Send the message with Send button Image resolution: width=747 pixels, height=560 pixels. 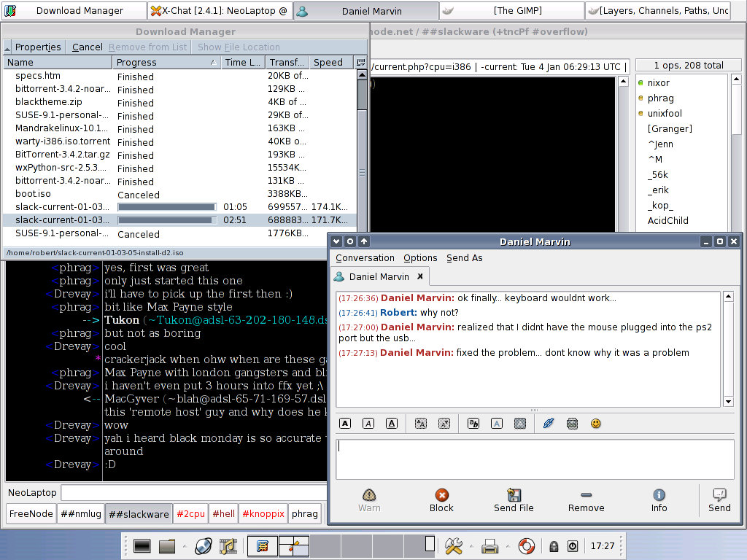coord(719,500)
